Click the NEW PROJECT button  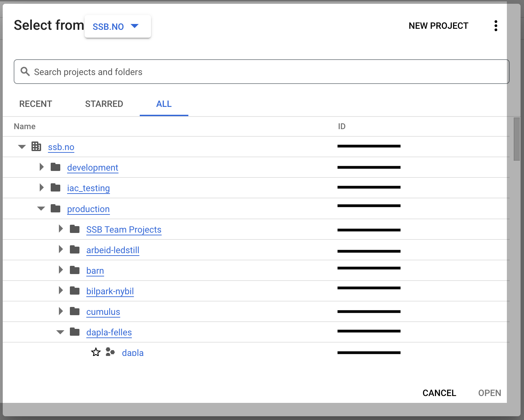(438, 26)
